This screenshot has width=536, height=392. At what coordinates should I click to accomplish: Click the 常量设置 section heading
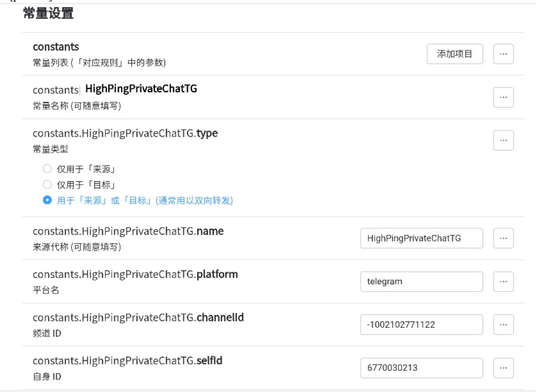(48, 14)
